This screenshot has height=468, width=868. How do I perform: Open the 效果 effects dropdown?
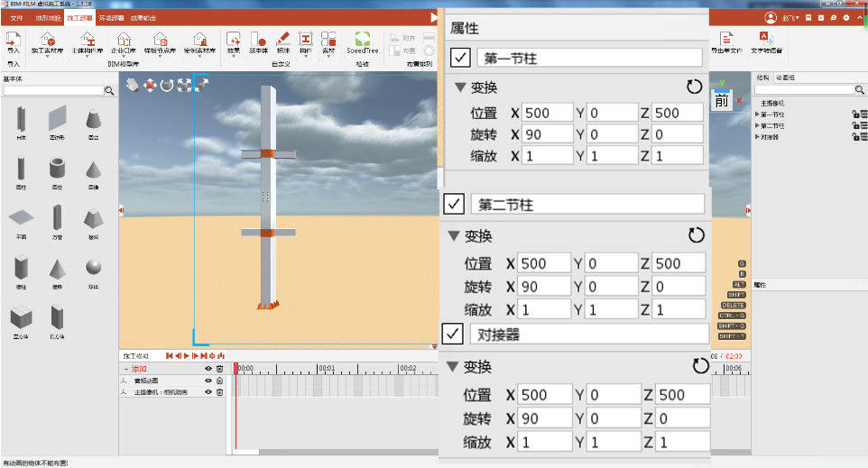[234, 43]
